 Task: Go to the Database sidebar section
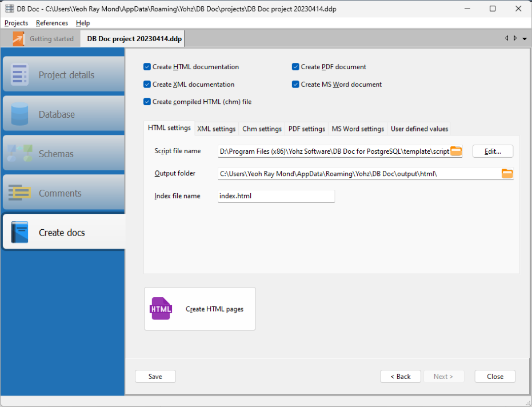[x=64, y=114]
